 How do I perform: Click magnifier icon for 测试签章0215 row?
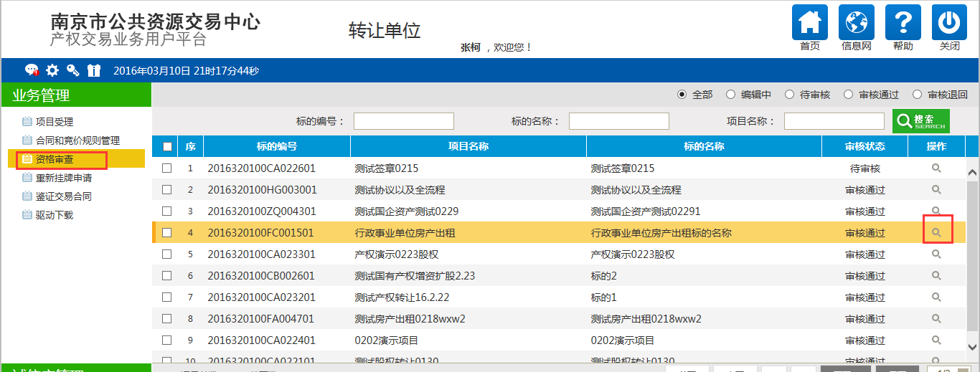(x=936, y=168)
